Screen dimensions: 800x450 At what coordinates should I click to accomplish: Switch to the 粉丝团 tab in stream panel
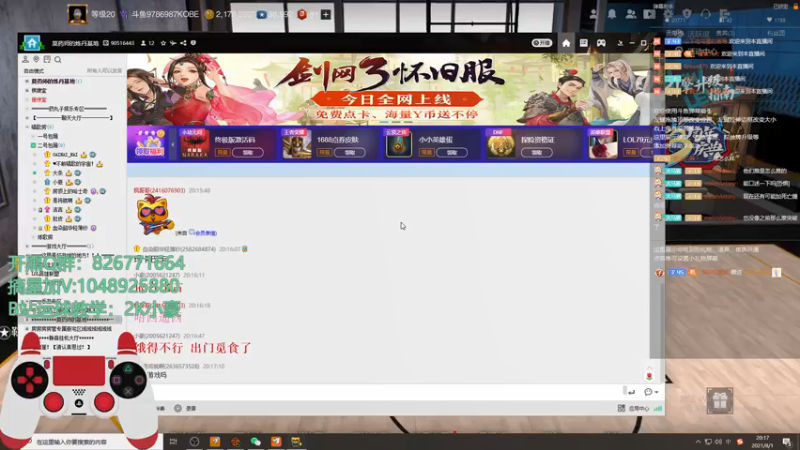tap(776, 33)
